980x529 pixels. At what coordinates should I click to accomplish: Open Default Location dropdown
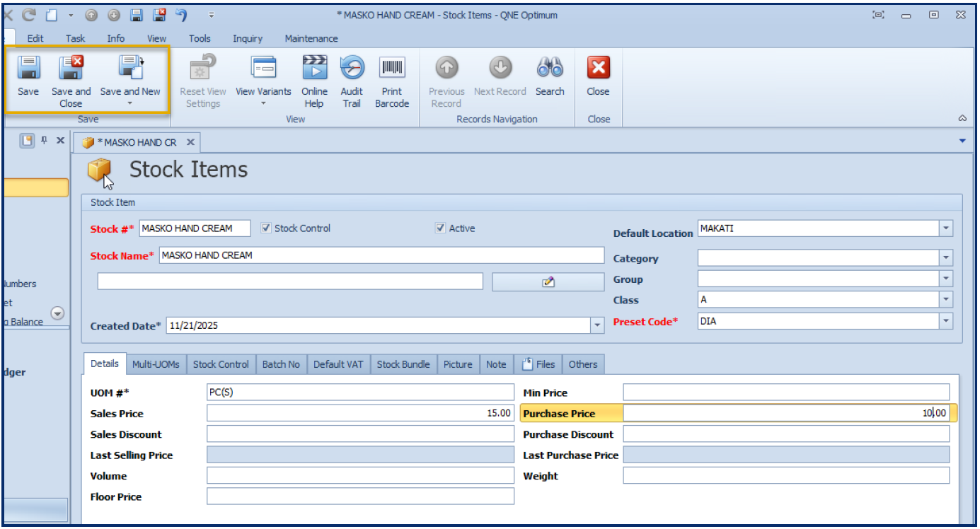click(946, 228)
